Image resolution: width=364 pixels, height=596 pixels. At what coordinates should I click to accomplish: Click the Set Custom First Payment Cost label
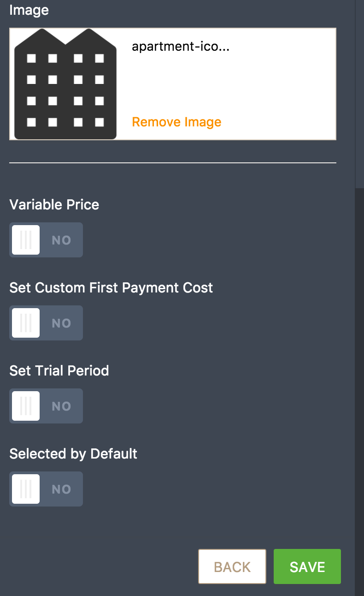[x=111, y=288]
